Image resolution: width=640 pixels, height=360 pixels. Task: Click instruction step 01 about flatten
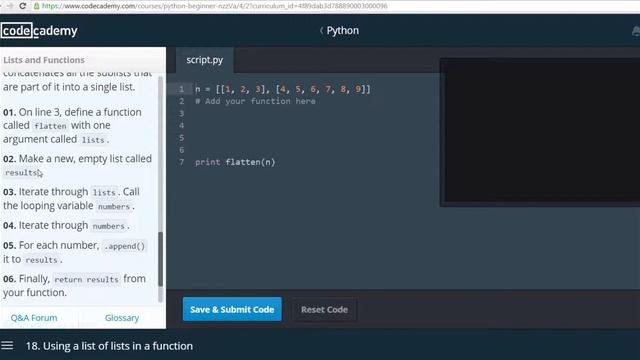coord(73,125)
